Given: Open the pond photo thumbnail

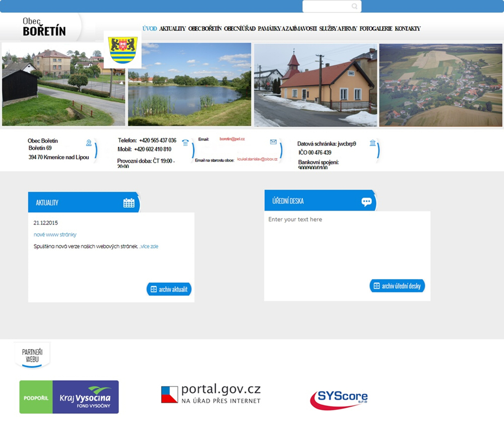Looking at the screenshot, I should click(x=190, y=84).
